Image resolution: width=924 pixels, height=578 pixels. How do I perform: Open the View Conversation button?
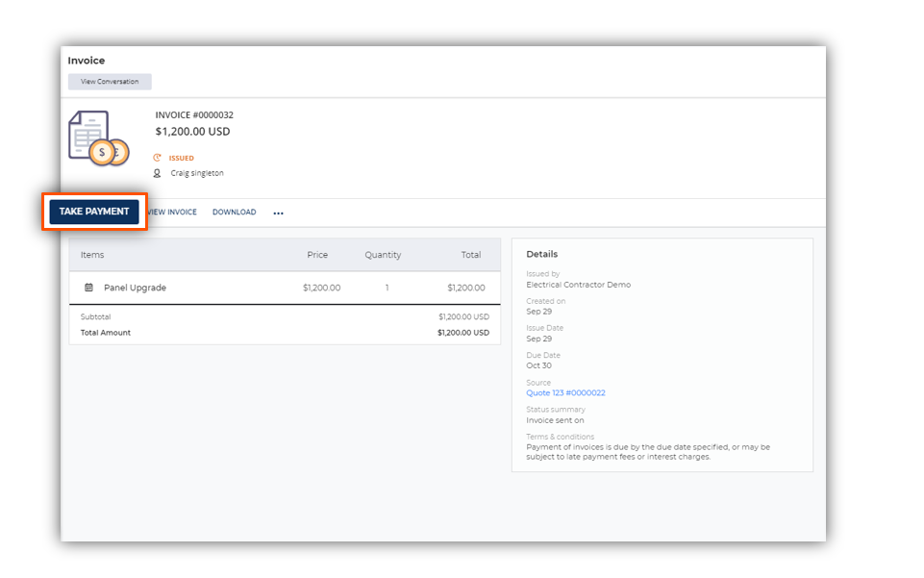(x=110, y=82)
